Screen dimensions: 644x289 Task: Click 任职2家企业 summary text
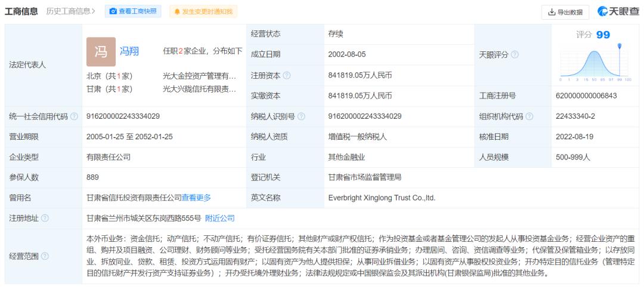click(x=203, y=51)
